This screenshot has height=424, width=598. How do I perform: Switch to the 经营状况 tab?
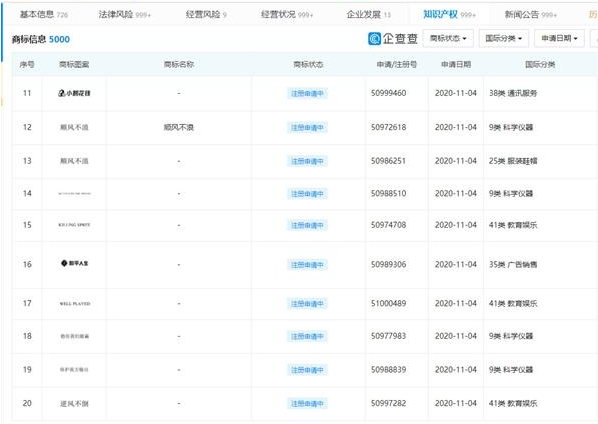287,14
